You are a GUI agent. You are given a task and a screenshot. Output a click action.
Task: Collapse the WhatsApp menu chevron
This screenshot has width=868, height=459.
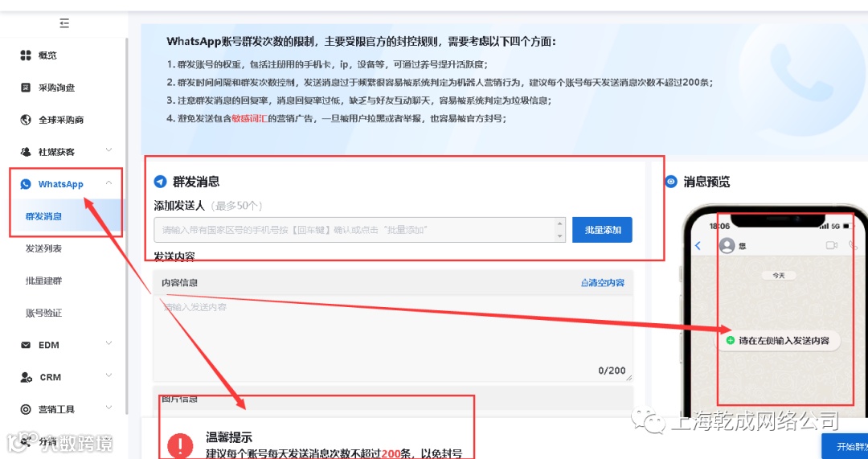(x=109, y=182)
